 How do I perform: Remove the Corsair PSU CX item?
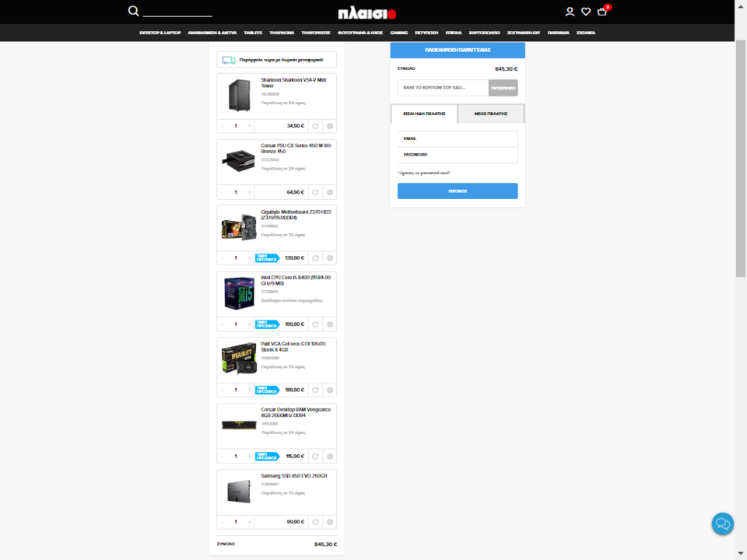[330, 192]
